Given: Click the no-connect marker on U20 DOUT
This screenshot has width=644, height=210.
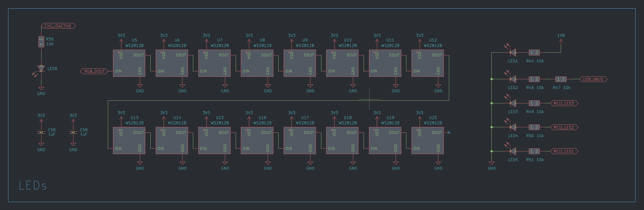Looking at the screenshot, I should click(x=449, y=133).
